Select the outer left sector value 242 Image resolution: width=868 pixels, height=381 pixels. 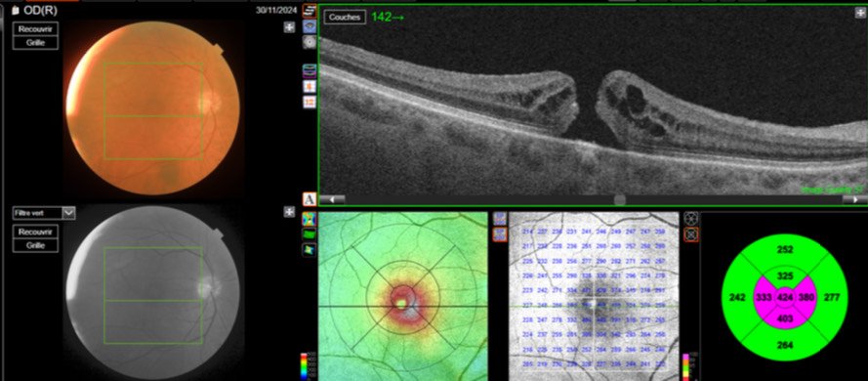737,298
